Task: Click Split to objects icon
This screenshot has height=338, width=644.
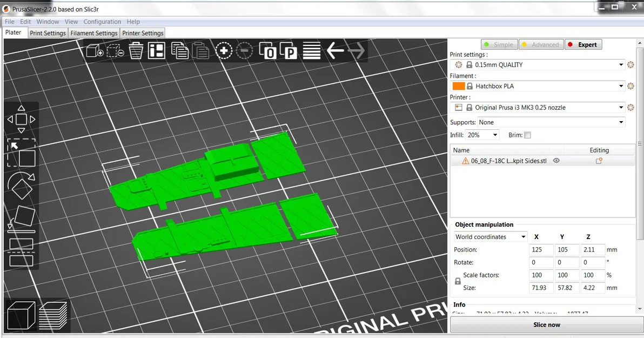Action: point(267,51)
